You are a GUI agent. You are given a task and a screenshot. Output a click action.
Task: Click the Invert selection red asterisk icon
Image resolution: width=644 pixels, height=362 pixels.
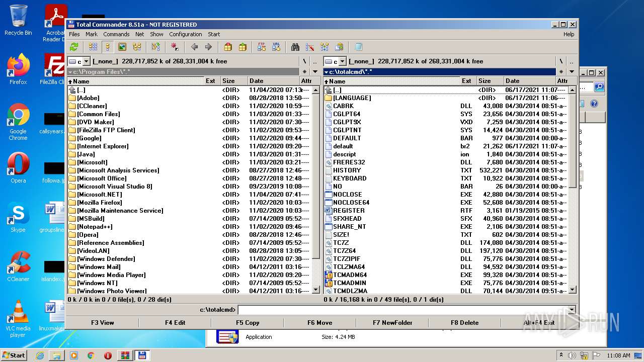(175, 47)
